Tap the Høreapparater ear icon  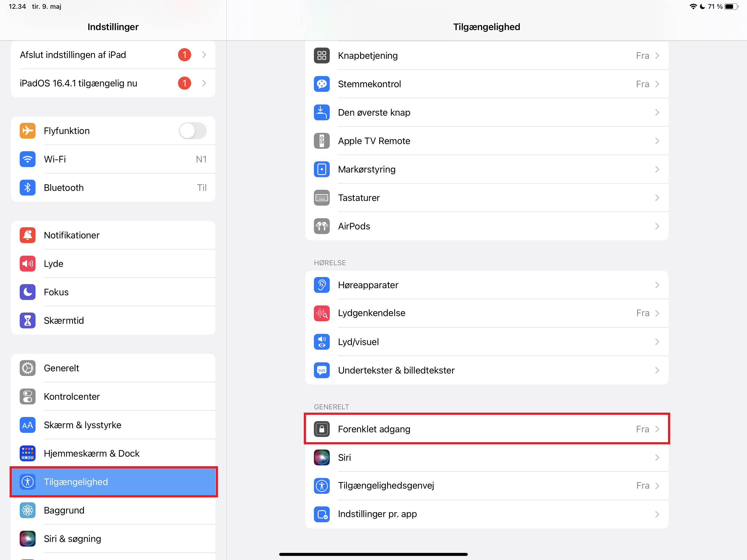pos(322,285)
